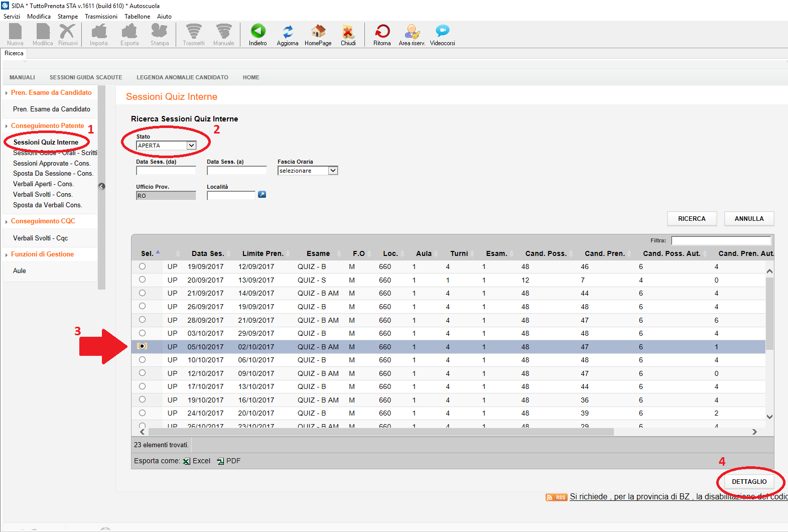788x532 pixels.
Task: Open Area riserv. toolbar icon
Action: (x=412, y=32)
